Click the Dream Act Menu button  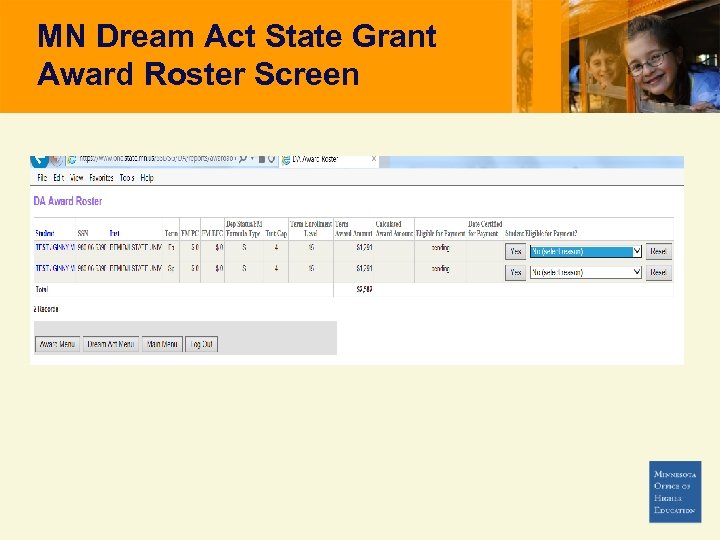coord(111,344)
